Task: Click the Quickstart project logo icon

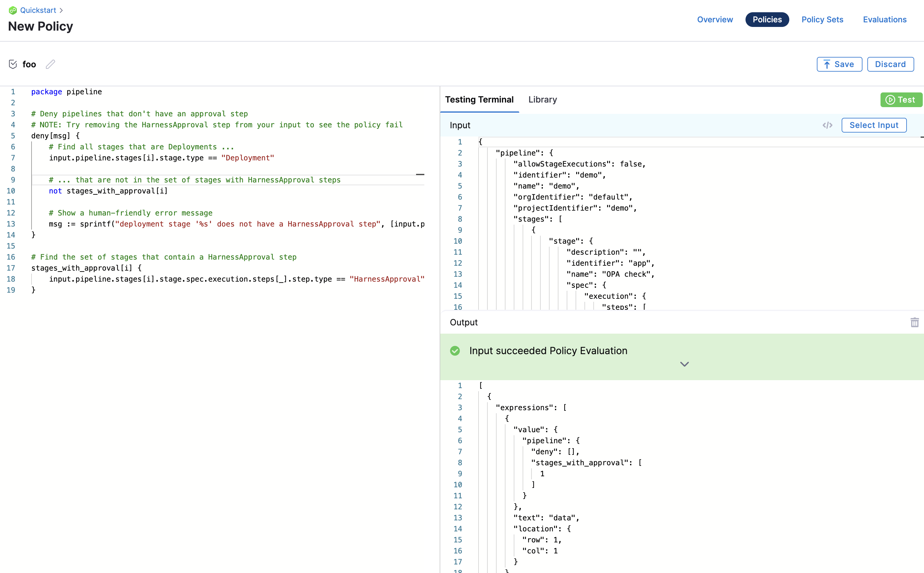Action: pyautogui.click(x=13, y=10)
